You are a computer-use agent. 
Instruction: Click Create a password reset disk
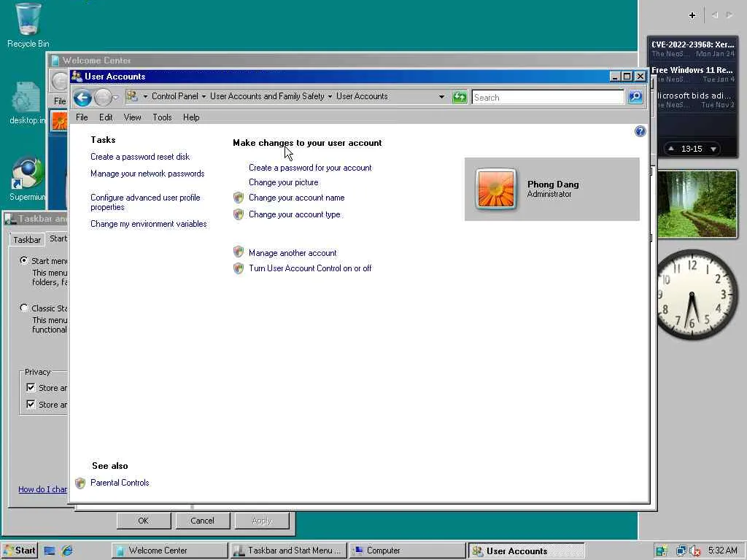[x=140, y=157]
